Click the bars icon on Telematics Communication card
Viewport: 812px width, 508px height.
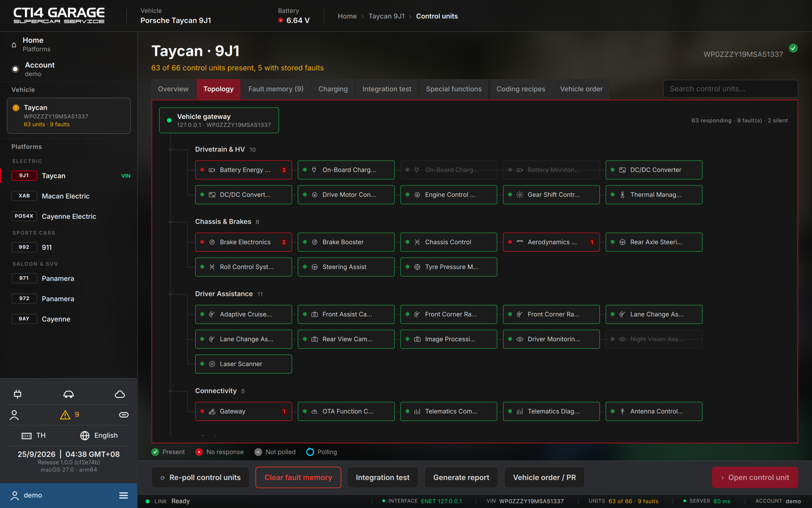[417, 411]
